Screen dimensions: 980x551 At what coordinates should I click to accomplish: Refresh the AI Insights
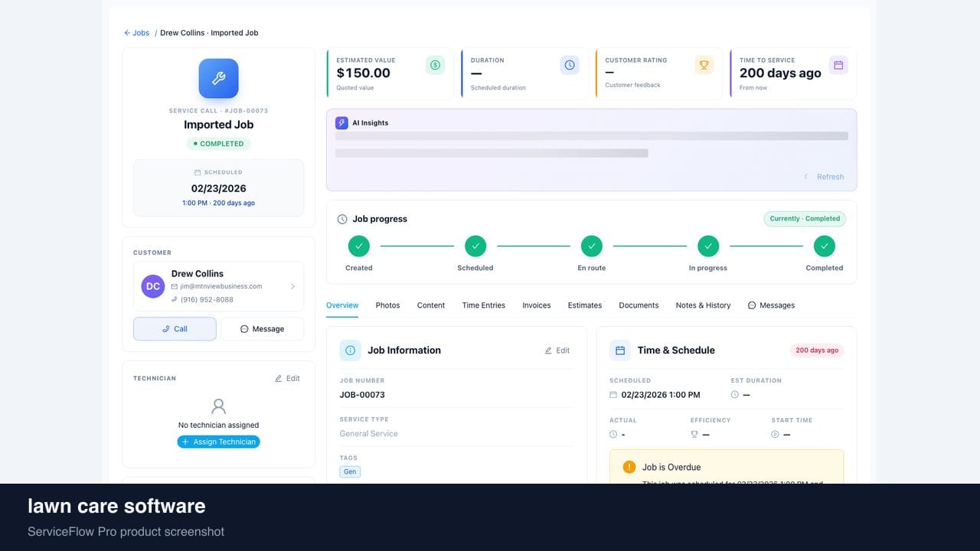(x=824, y=177)
